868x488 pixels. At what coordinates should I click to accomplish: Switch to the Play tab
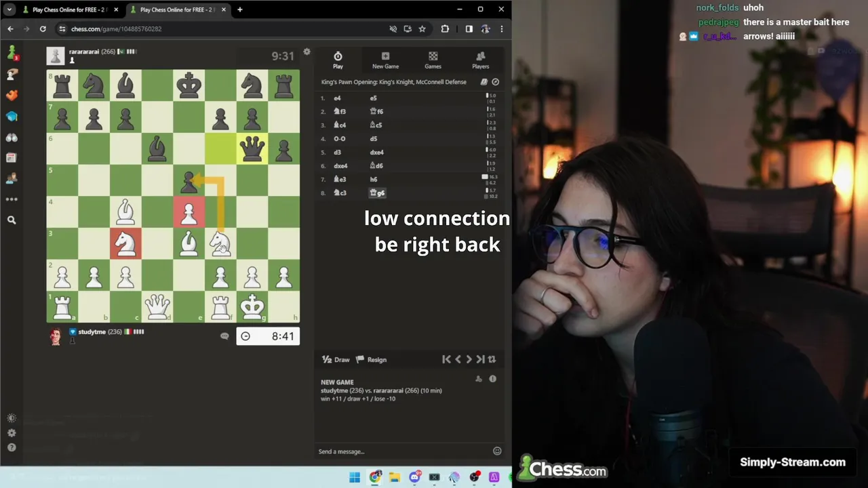coord(338,60)
